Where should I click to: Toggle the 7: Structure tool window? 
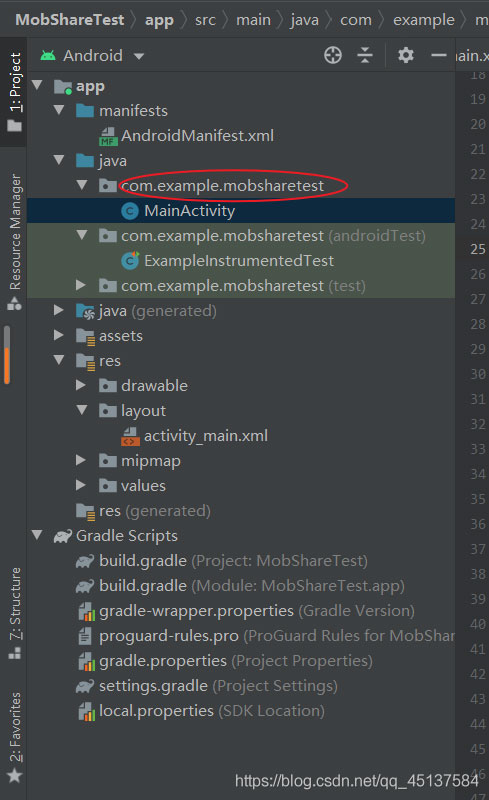point(14,613)
